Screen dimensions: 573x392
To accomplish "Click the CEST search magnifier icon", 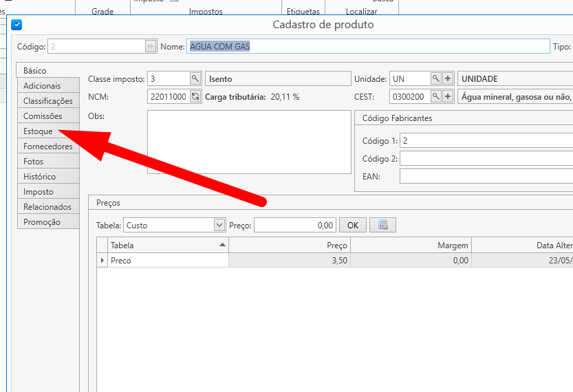I will (435, 97).
